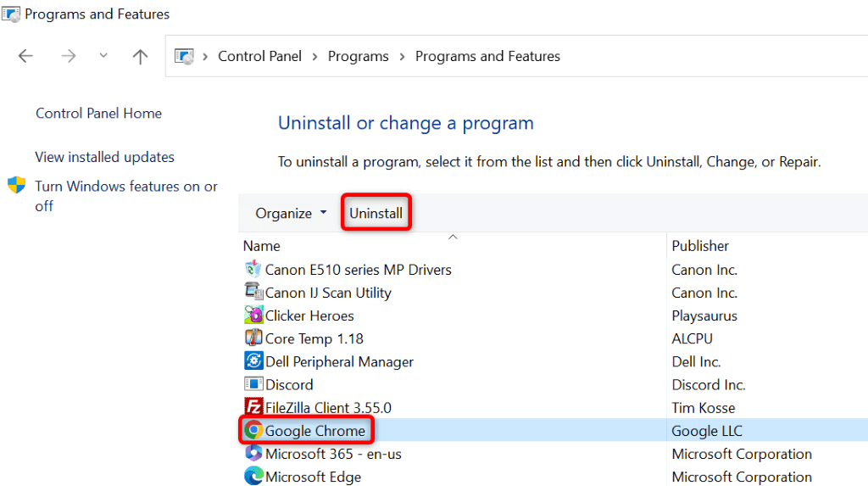Navigate up one folder level
Screen dimensions: 868x486
(x=140, y=57)
